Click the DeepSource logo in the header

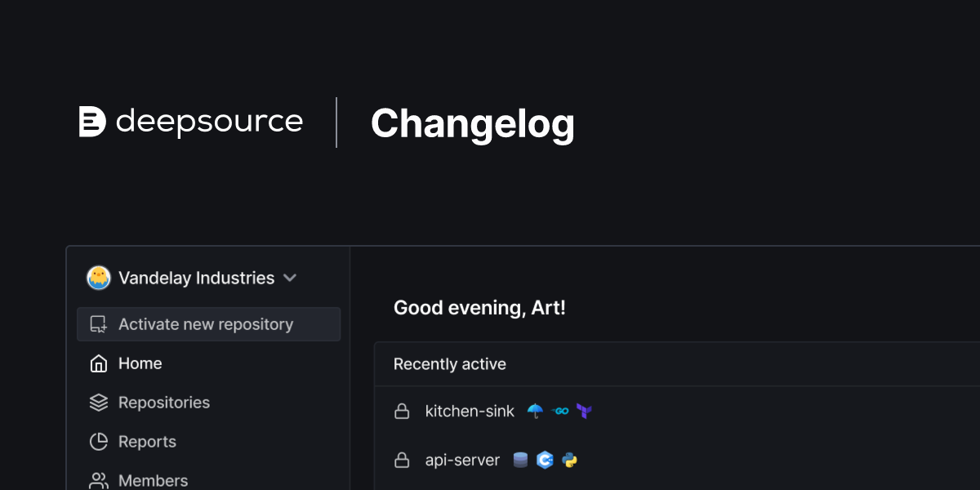pos(191,122)
